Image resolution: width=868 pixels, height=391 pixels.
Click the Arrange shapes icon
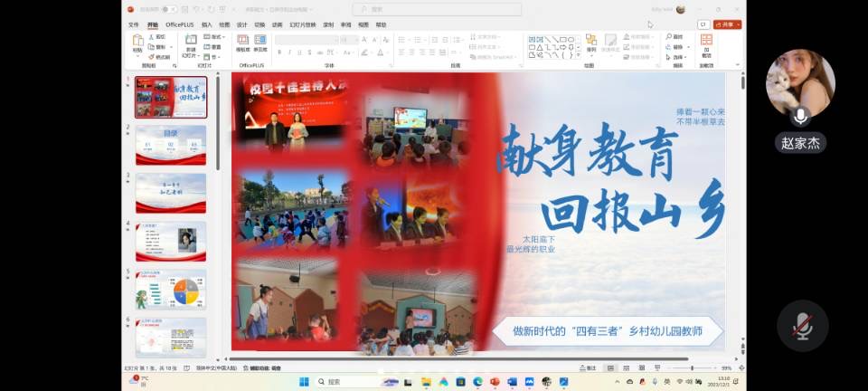pyautogui.click(x=590, y=43)
